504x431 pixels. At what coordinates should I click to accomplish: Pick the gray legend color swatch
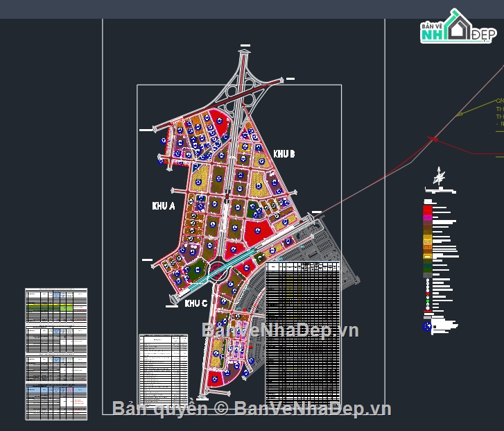tap(428, 276)
